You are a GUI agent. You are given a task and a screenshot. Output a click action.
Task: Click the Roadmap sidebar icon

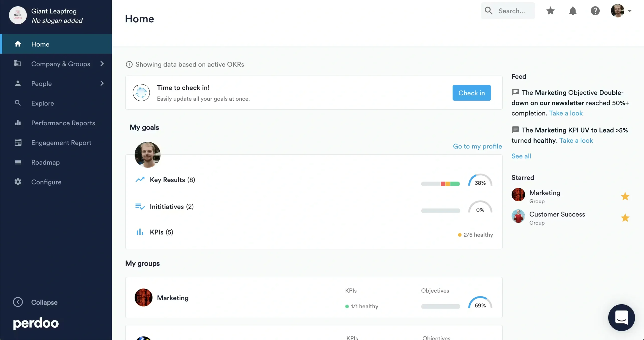click(18, 162)
